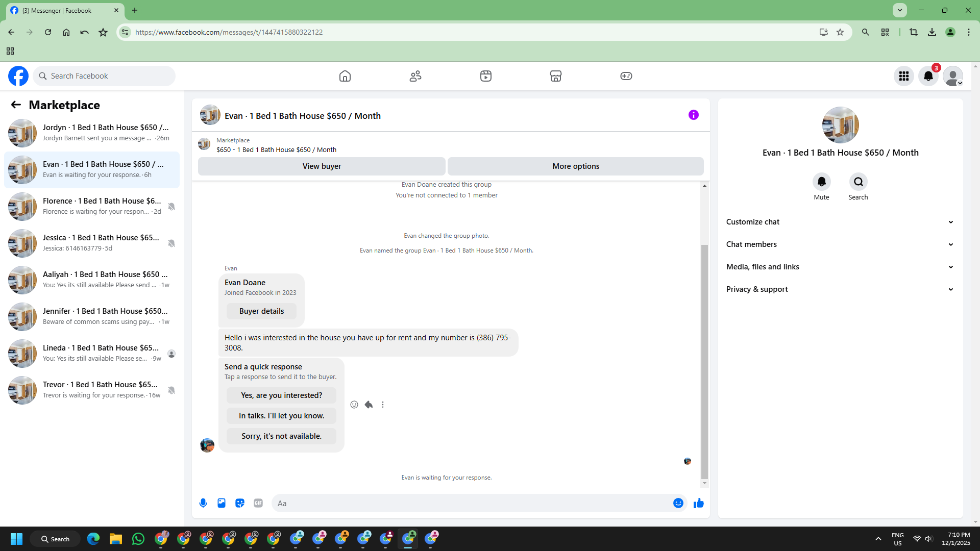This screenshot has width=980, height=551.
Task: Reload the page with browser refresh
Action: click(x=48, y=32)
